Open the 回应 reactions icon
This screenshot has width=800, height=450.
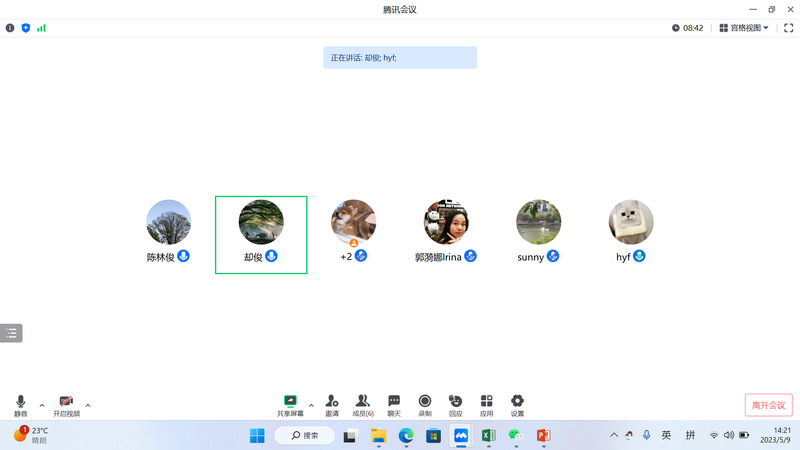pyautogui.click(x=455, y=402)
